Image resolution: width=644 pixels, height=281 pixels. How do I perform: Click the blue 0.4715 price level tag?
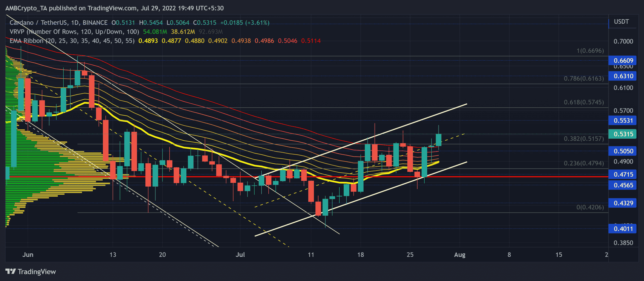[x=622, y=174]
